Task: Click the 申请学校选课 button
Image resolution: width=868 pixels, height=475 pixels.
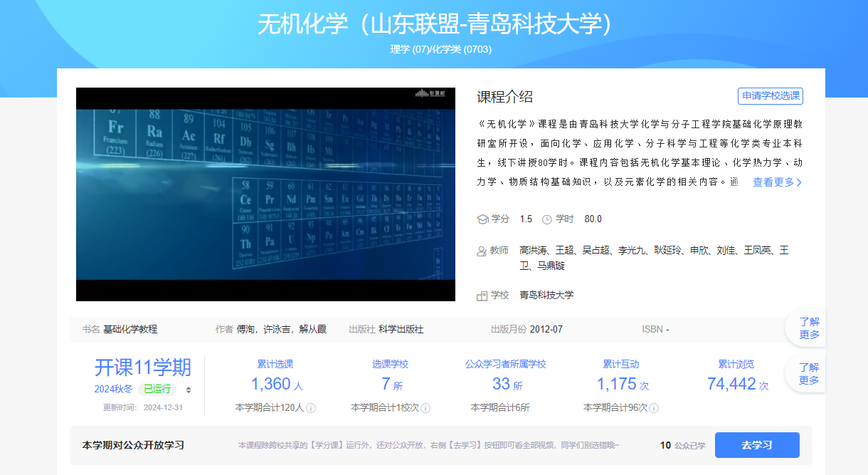Action: pos(770,96)
